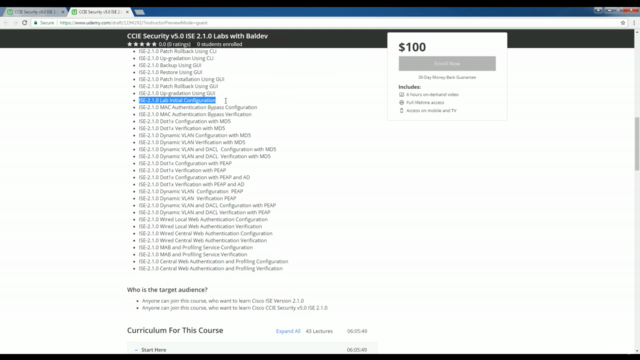Image resolution: width=640 pixels, height=360 pixels.
Task: Click 30-Day Money-Back Guarantee text
Action: coord(447,77)
